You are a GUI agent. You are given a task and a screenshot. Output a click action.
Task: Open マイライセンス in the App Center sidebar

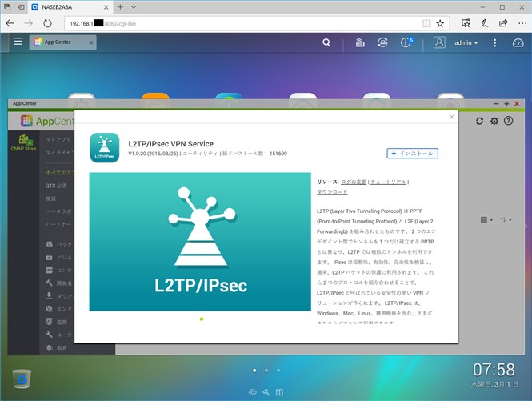[x=60, y=152]
